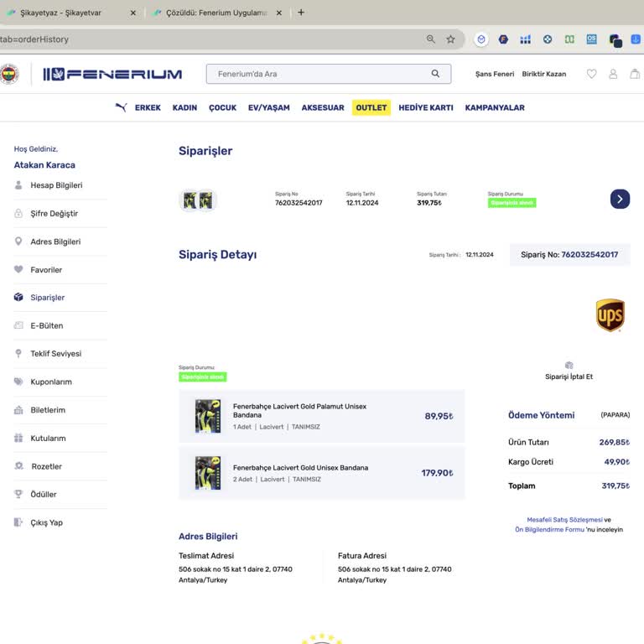Switch to Çözüldü: Fenerium Uygulama tab
The width and height of the screenshot is (644, 644).
coord(217,13)
